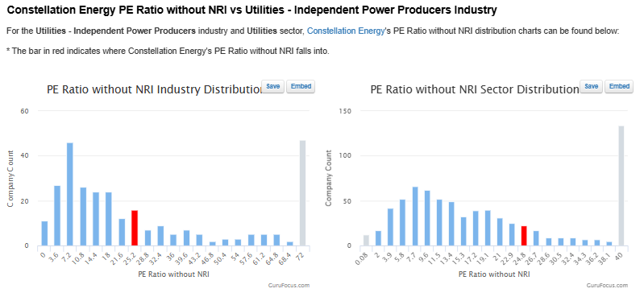
Task: Click the Industry chart bar at 28.8
Action: 147,238
